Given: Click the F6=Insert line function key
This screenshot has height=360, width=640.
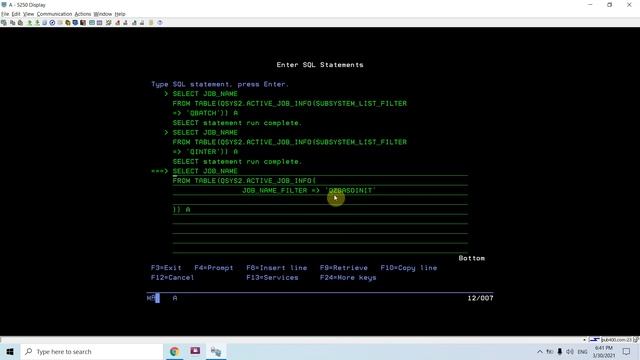Looking at the screenshot, I should (x=277, y=268).
